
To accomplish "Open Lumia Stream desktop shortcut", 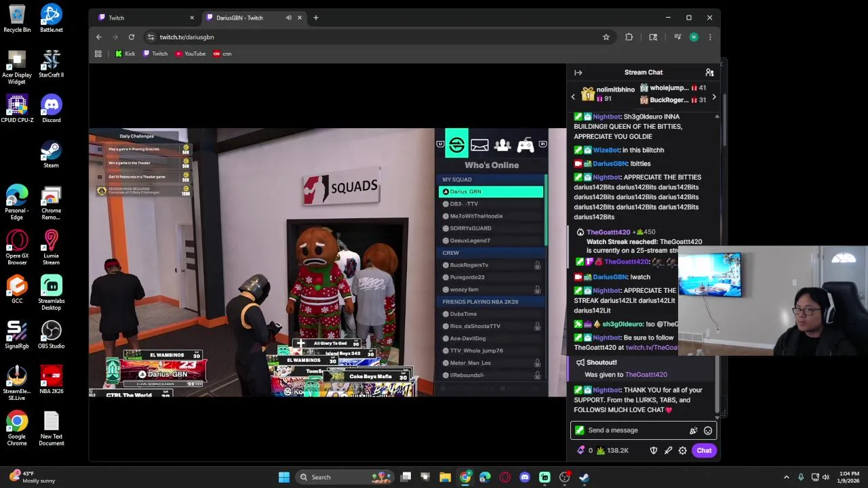I will [x=52, y=248].
